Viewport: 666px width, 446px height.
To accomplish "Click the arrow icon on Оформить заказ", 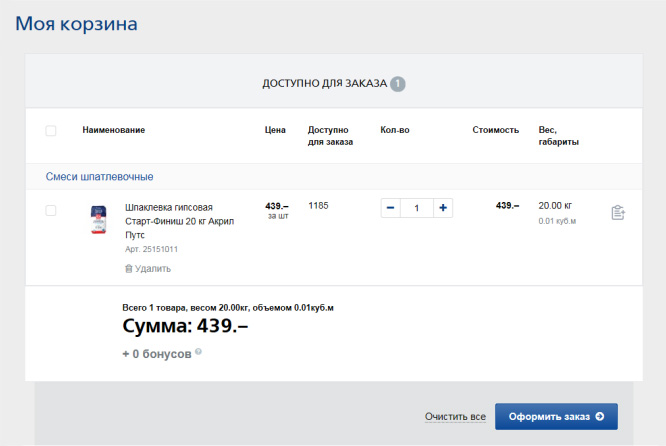I will point(599,416).
